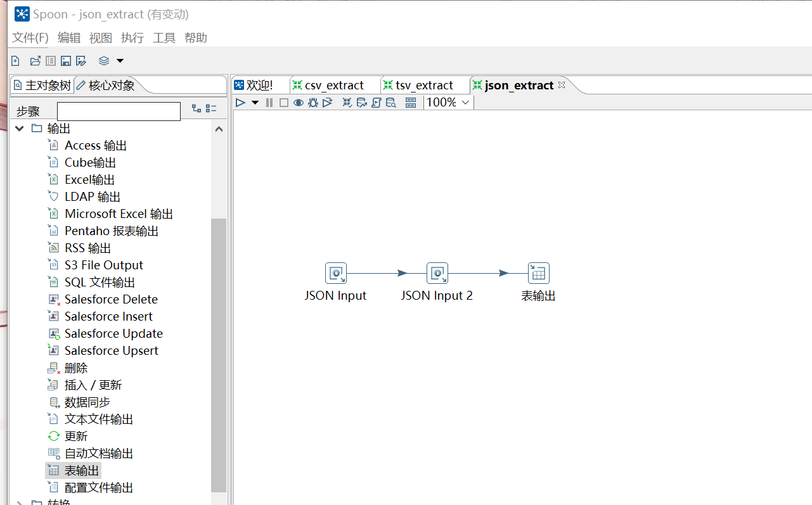Toggle the execution results panel icon
The image size is (812, 505).
point(411,102)
